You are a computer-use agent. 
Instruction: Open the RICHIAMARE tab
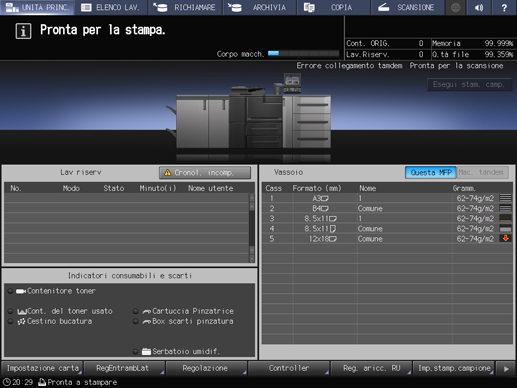click(x=185, y=7)
